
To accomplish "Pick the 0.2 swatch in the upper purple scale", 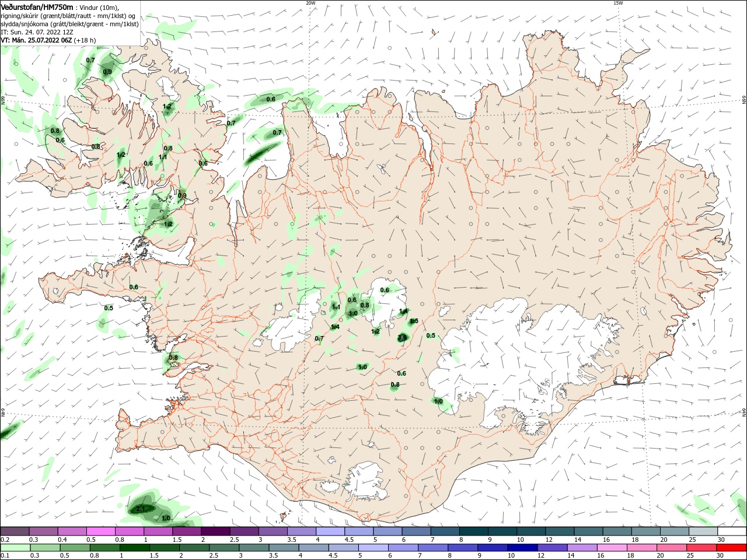I will [x=15, y=531].
